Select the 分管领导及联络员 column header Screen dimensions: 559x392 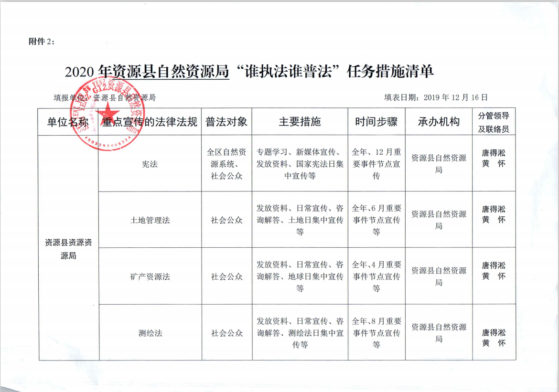click(x=494, y=122)
